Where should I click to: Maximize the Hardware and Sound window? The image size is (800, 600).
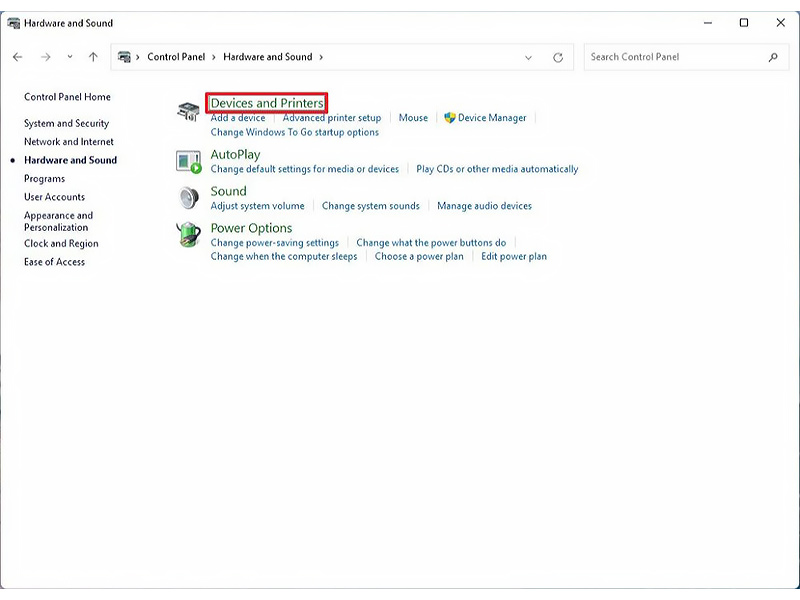[744, 23]
